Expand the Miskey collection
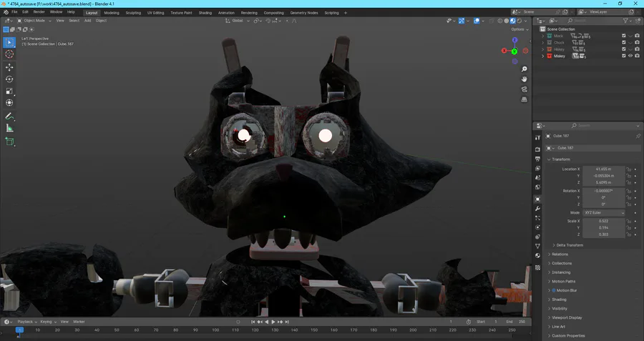644x341 pixels. 543,56
